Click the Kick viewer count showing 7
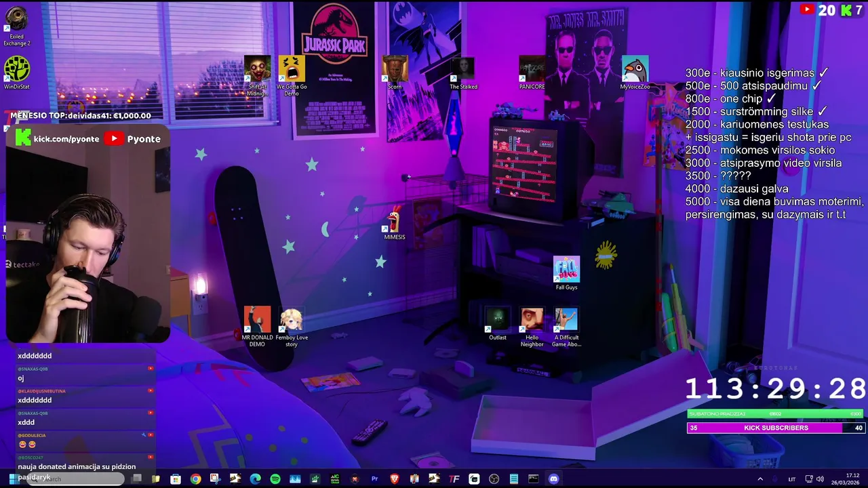The width and height of the screenshot is (868, 488). tap(851, 9)
